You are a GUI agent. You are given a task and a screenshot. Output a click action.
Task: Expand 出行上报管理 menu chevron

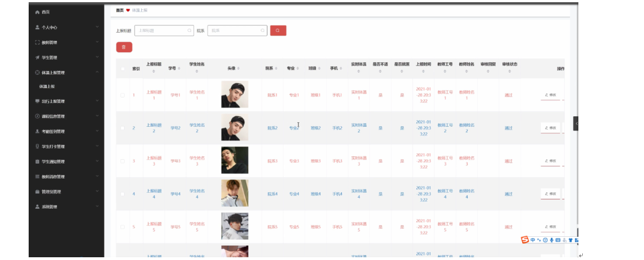tap(97, 101)
